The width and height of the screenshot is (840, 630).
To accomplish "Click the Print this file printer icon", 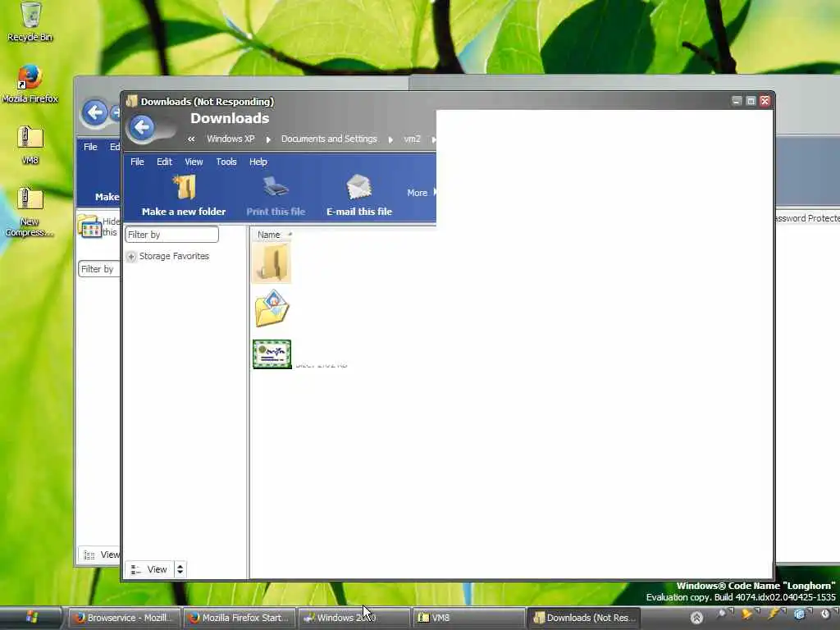I will (276, 188).
